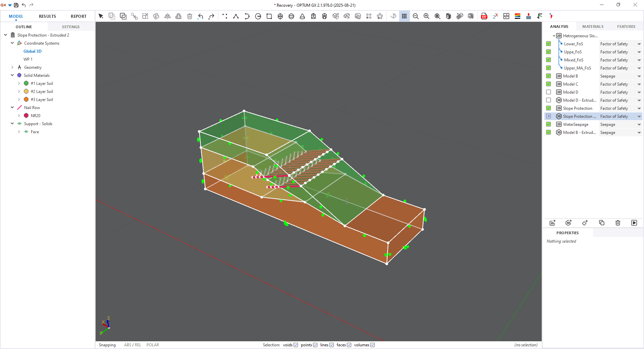The height and width of the screenshot is (349, 644).
Task: Expand the Geometry tree node
Action: [12, 67]
